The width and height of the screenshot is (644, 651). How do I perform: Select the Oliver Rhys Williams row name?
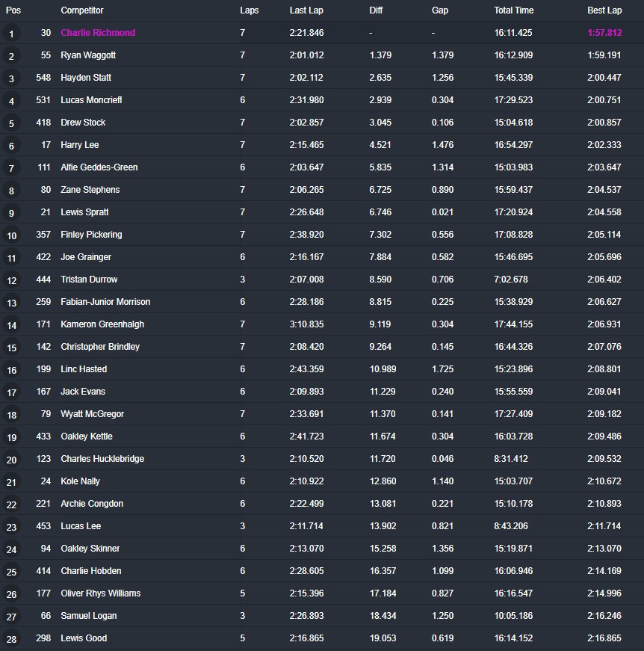pos(101,593)
